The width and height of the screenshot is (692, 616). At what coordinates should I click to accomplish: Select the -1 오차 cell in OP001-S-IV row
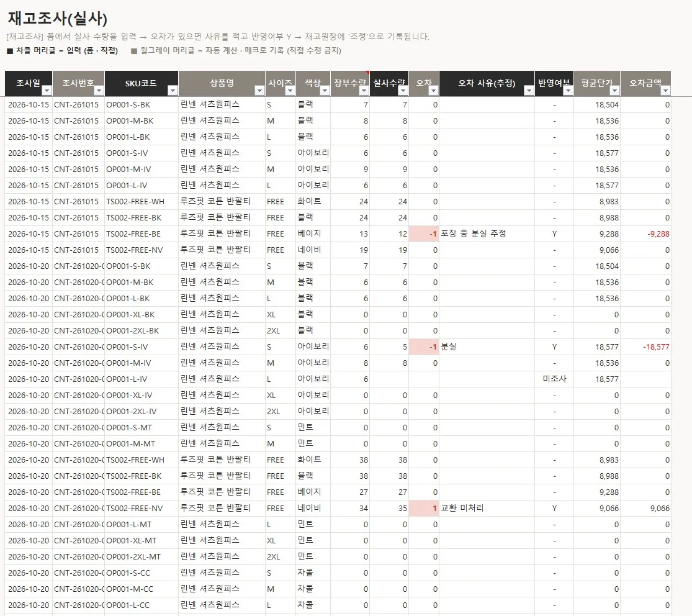[424, 346]
